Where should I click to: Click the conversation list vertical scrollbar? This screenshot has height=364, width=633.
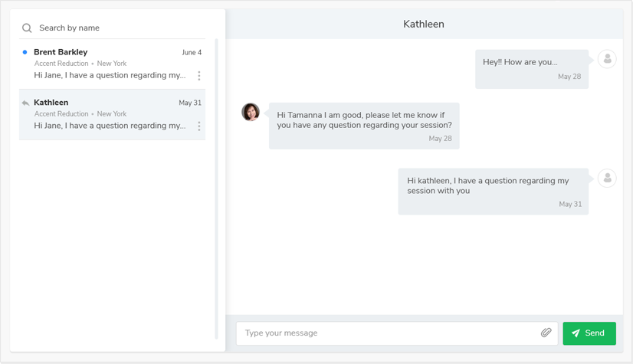216,189
